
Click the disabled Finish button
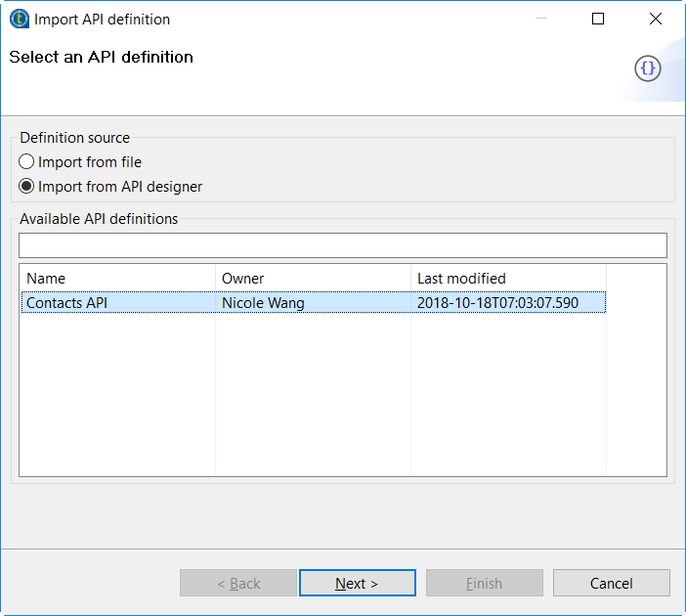[x=484, y=583]
